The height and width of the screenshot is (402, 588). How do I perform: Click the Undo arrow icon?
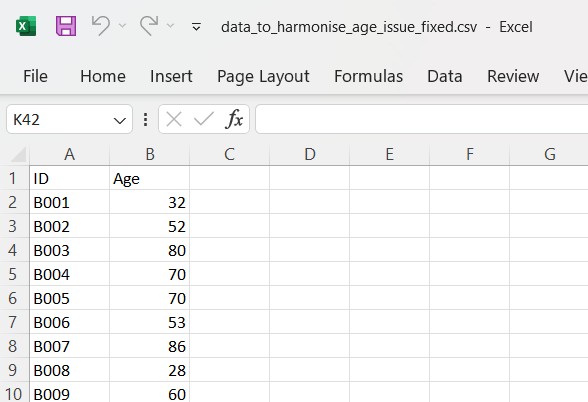pyautogui.click(x=100, y=26)
